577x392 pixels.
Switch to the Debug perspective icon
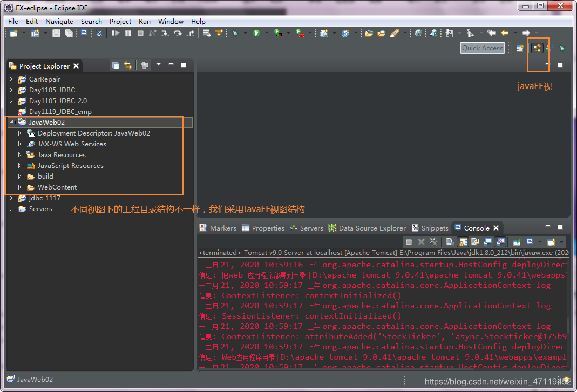coord(561,48)
